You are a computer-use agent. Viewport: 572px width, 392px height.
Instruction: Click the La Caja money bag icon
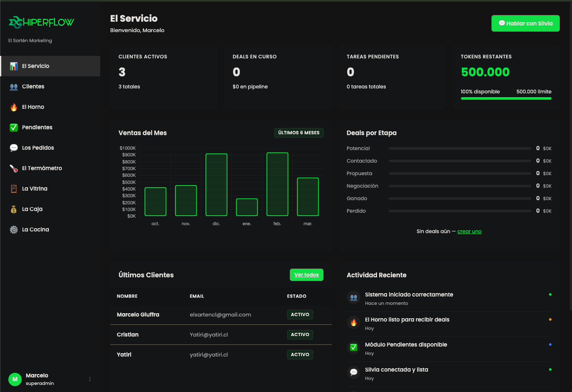click(x=14, y=209)
